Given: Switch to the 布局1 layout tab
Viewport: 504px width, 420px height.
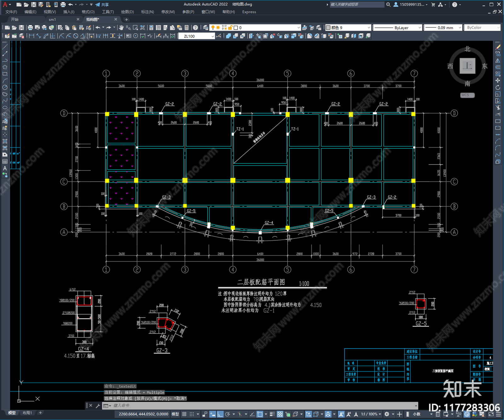Looking at the screenshot, I should coord(27,413).
